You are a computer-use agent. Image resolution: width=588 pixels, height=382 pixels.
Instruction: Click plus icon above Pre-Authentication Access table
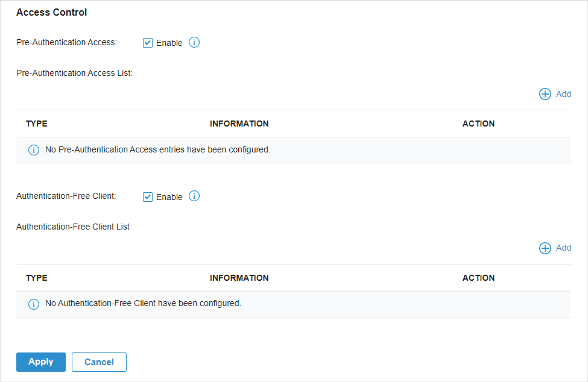click(545, 94)
